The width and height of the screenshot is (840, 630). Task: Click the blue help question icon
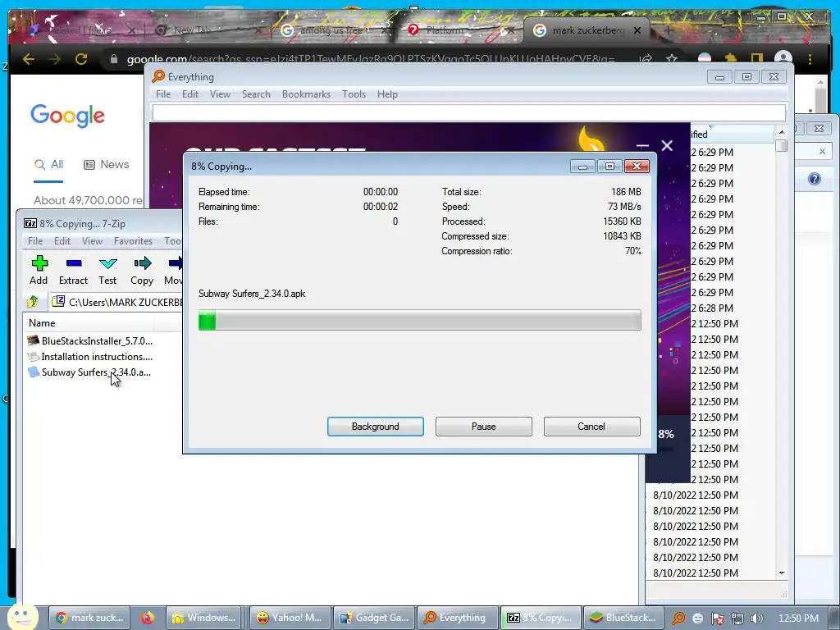tap(815, 179)
